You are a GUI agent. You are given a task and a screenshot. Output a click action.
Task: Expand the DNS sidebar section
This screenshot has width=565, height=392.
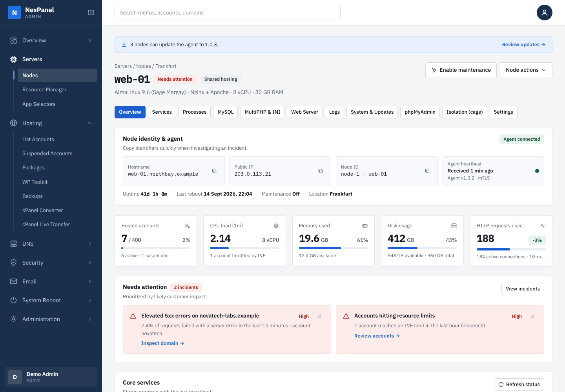coord(51,244)
